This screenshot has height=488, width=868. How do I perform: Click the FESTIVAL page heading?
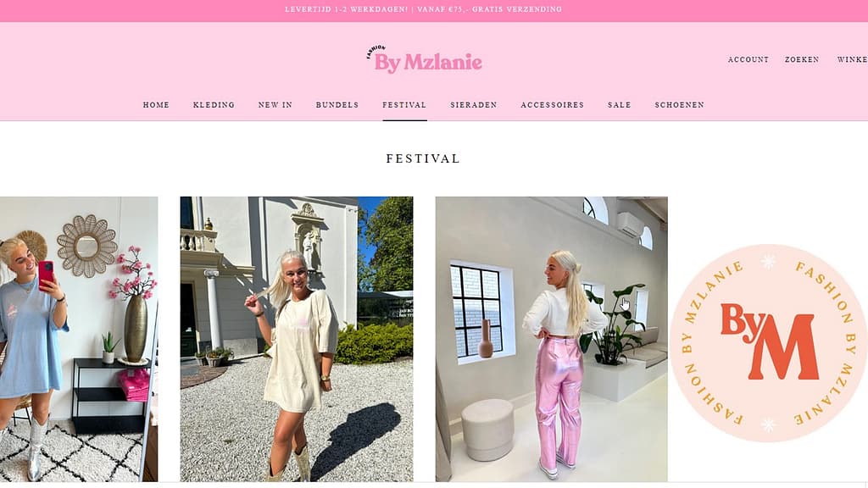coord(424,158)
